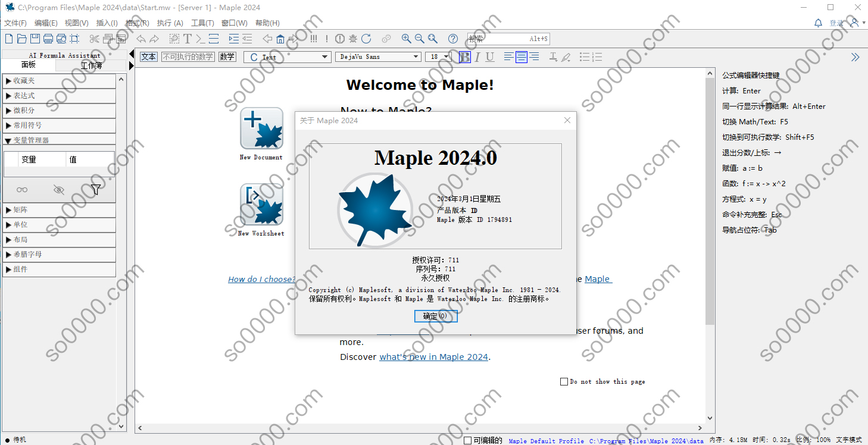
Task: Switch to the 工作簿 tab
Action: point(92,65)
